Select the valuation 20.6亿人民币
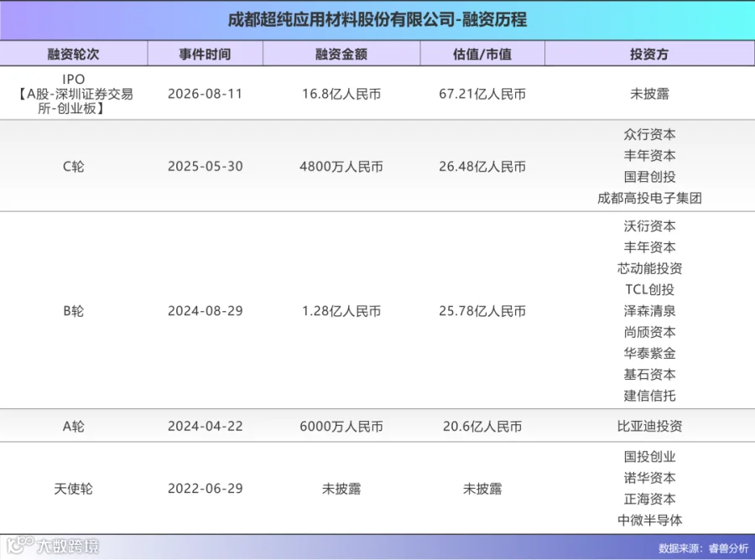755x560 pixels. click(482, 426)
